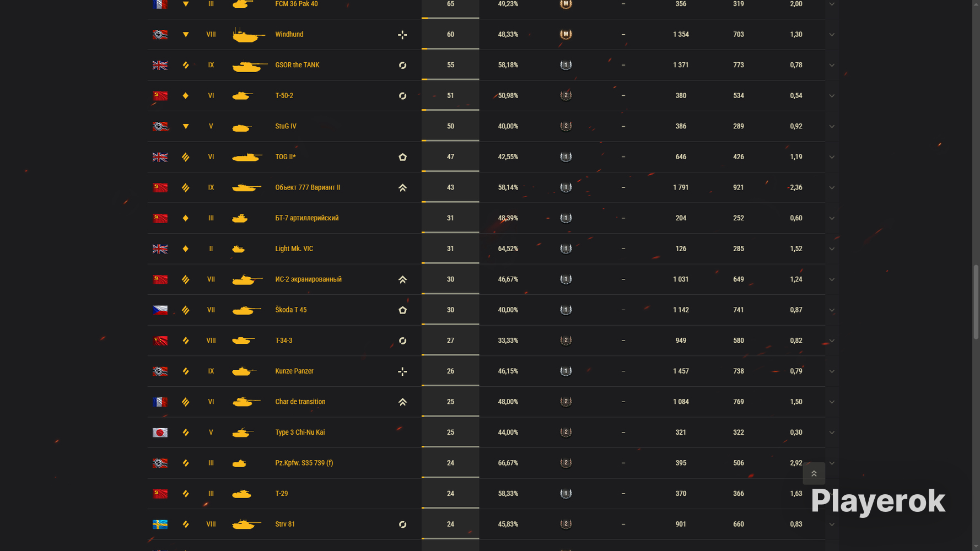This screenshot has height=551, width=980.
Task: Expand the StuG IV row chevron
Action: [x=832, y=127]
